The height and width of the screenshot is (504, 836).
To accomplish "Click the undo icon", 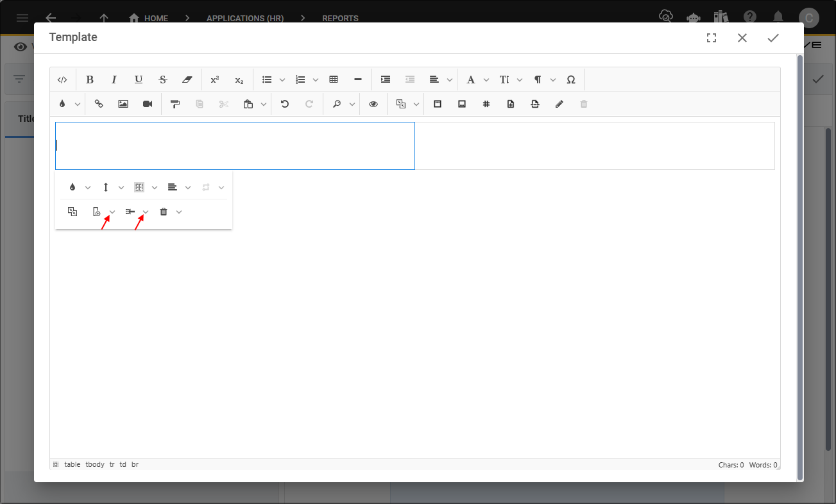I will [x=284, y=104].
